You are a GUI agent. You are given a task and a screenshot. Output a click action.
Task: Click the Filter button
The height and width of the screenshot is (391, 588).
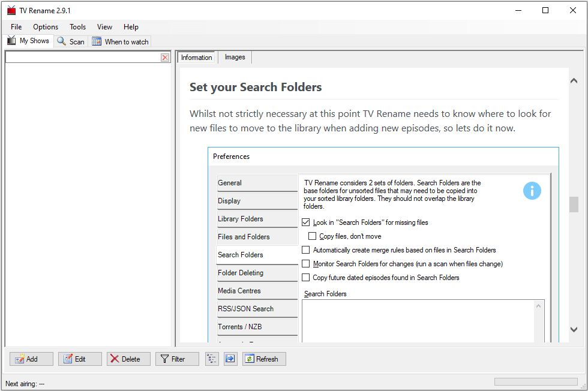point(177,359)
